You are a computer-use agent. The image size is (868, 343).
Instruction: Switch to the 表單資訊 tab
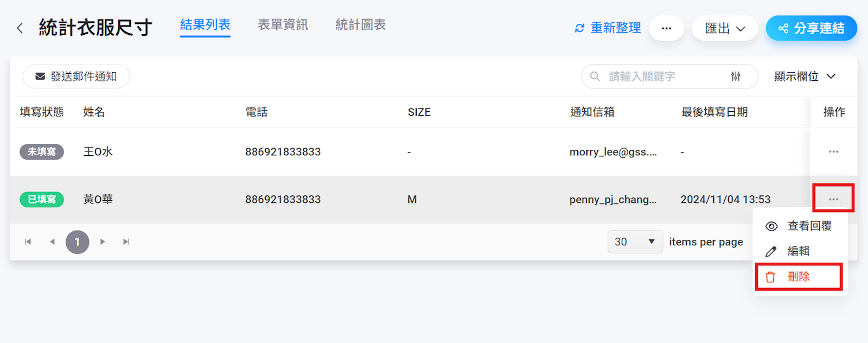pyautogui.click(x=283, y=25)
